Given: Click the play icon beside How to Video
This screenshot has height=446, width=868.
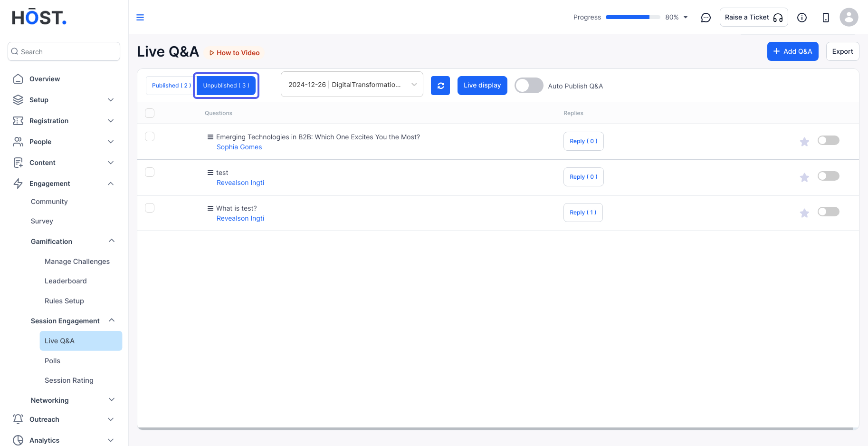Looking at the screenshot, I should (211, 53).
